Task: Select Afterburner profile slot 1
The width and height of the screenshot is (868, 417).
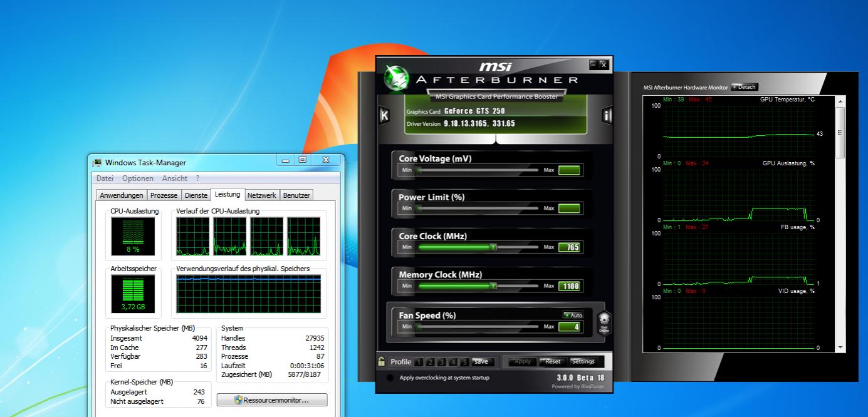Action: [419, 362]
